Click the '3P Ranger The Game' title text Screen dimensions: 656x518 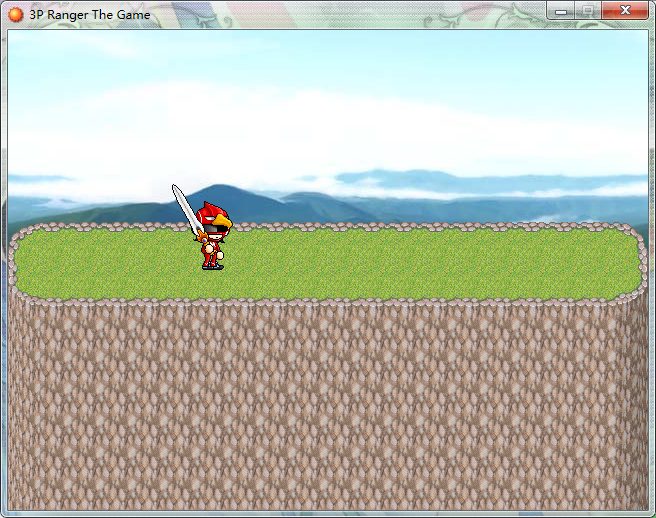90,15
